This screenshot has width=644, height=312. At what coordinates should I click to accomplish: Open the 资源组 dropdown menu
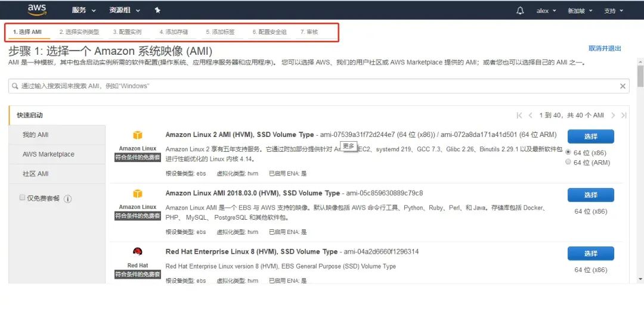(125, 10)
